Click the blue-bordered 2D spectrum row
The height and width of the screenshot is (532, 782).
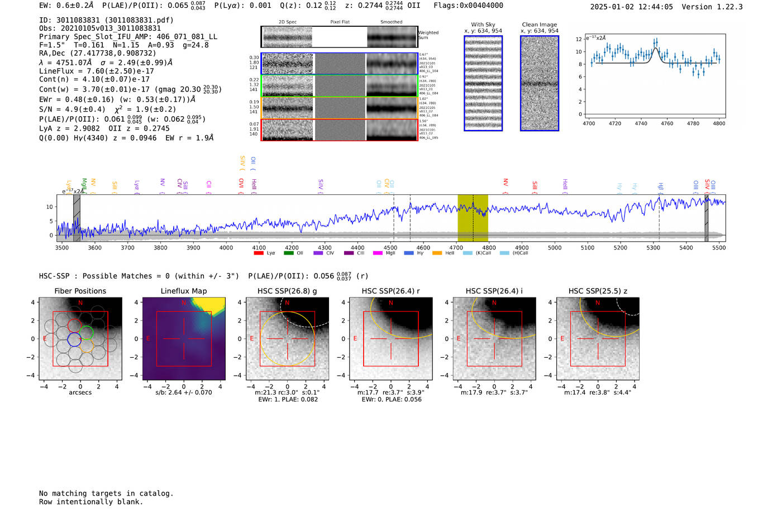(x=340, y=64)
